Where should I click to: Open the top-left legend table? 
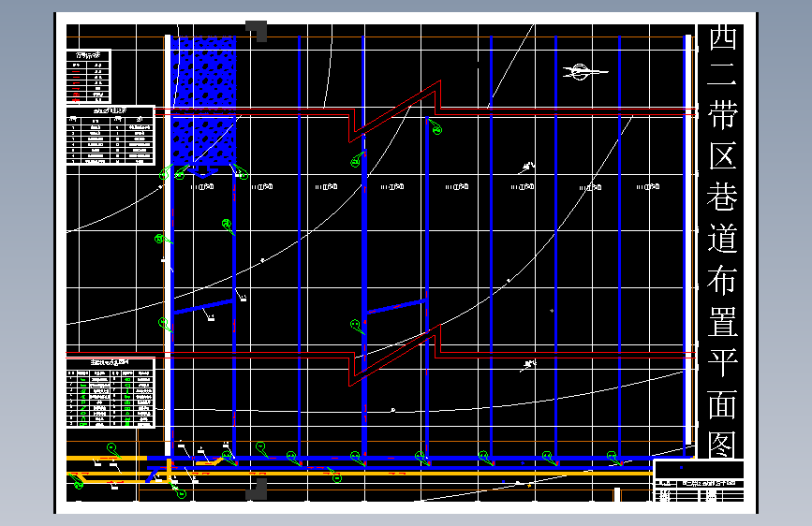pyautogui.click(x=89, y=77)
